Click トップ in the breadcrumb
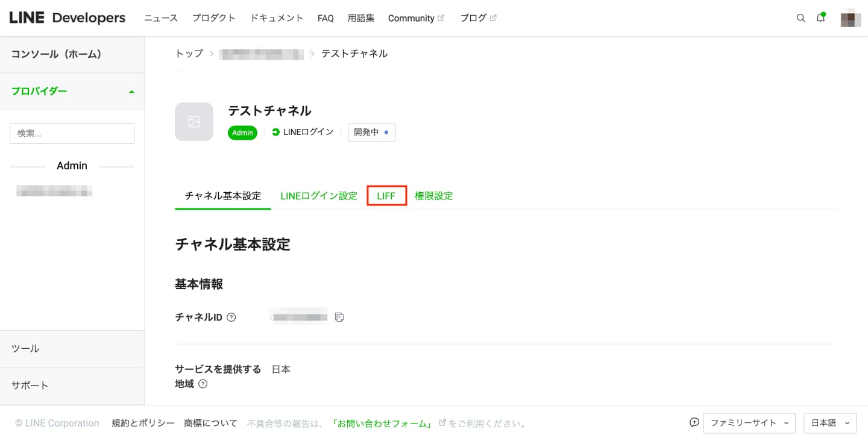The image size is (868, 441). click(189, 54)
